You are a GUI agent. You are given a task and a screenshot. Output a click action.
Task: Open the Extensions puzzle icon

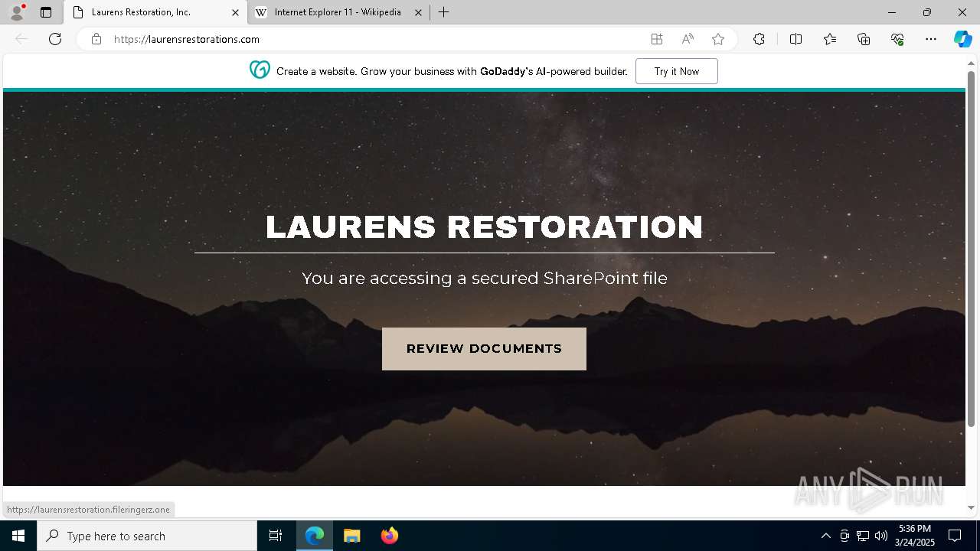point(759,39)
